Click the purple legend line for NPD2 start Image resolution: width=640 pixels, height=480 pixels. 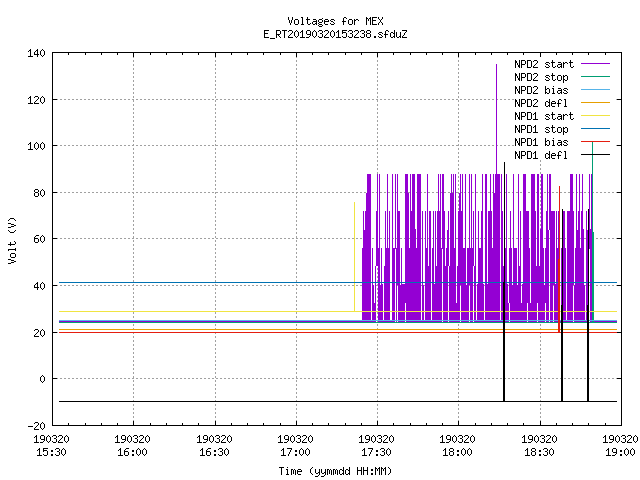[595, 64]
